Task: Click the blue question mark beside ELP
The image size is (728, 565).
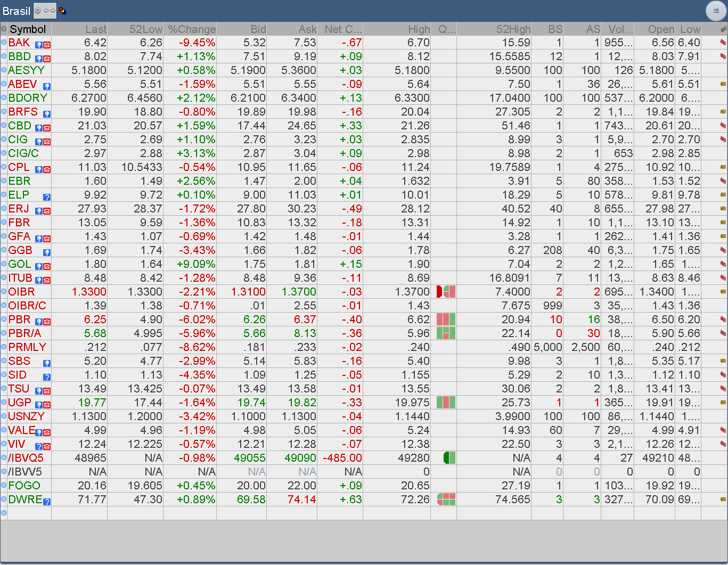Action: (x=47, y=197)
